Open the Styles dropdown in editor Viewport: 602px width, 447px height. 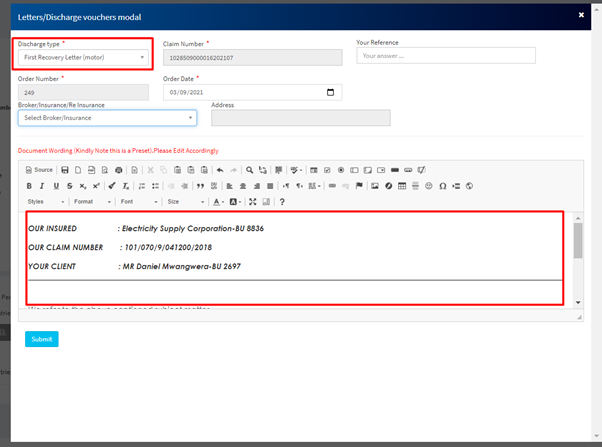45,202
